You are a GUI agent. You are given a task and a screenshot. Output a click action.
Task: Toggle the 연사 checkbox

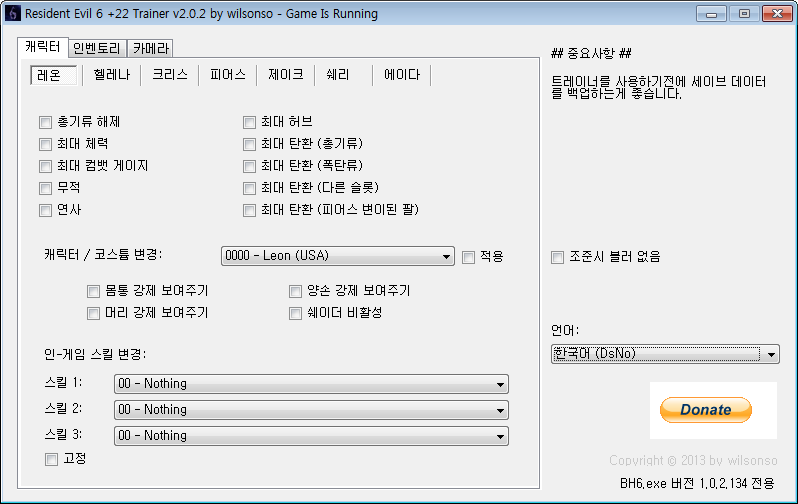[45, 210]
